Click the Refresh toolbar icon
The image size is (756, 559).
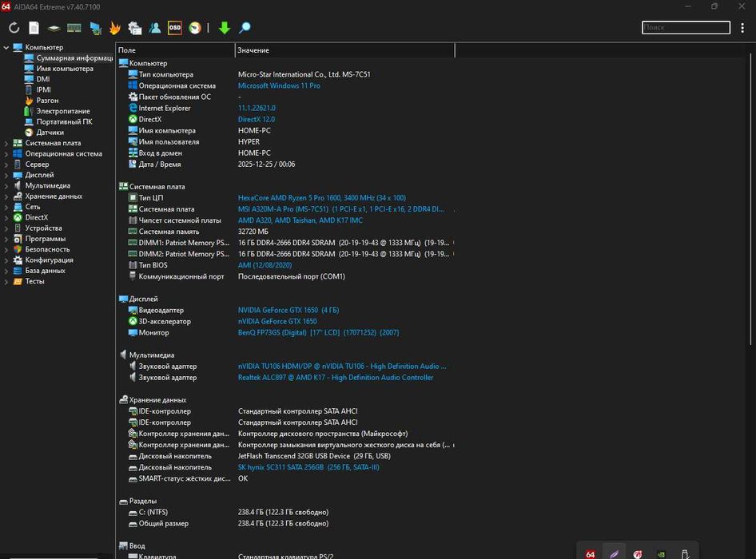pos(14,28)
